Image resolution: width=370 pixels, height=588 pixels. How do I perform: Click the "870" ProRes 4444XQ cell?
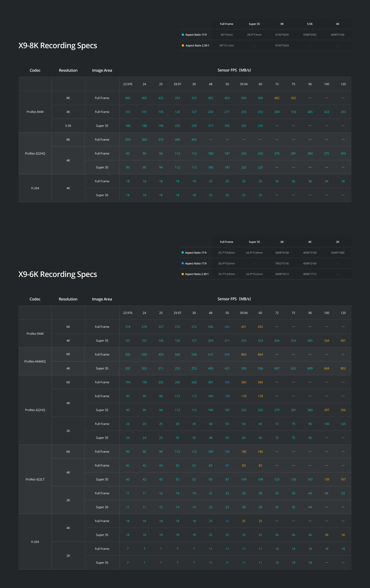pos(211,355)
